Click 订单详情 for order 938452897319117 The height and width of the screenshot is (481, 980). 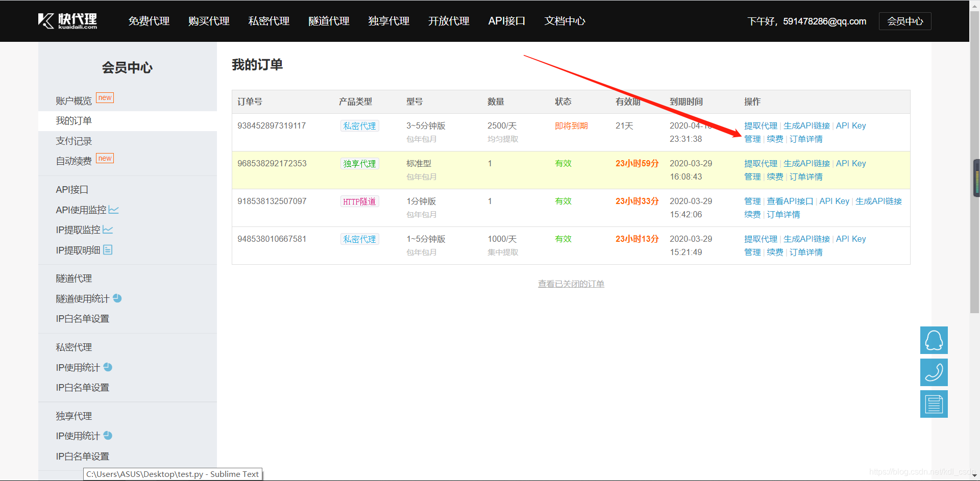coord(806,139)
